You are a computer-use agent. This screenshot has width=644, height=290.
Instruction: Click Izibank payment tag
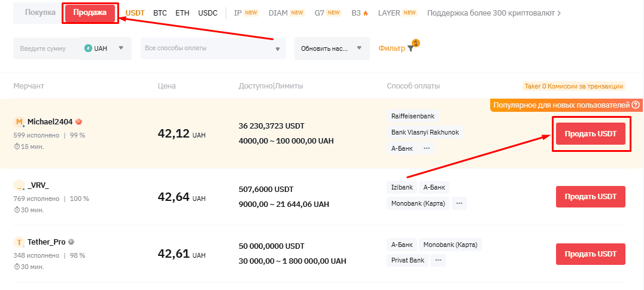pyautogui.click(x=402, y=188)
